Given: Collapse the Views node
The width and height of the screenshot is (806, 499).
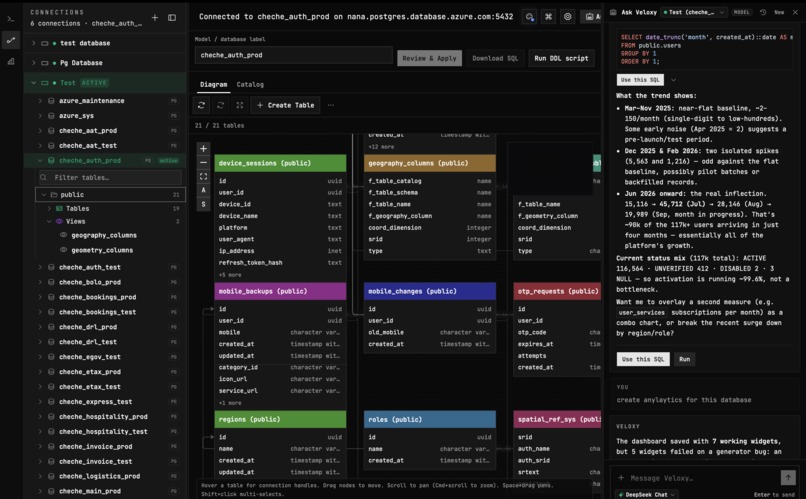Looking at the screenshot, I should point(49,221).
